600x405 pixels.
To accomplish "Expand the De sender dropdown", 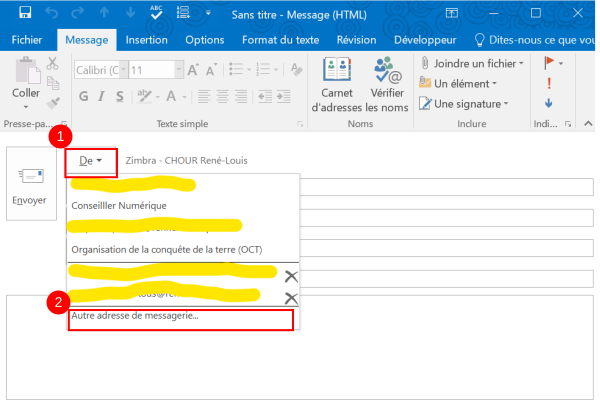I will tap(91, 161).
